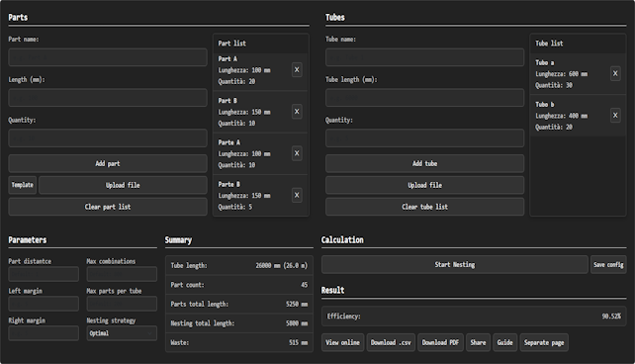The width and height of the screenshot is (635, 364).
Task: Select Tubo a name in tube list
Action: (545, 62)
